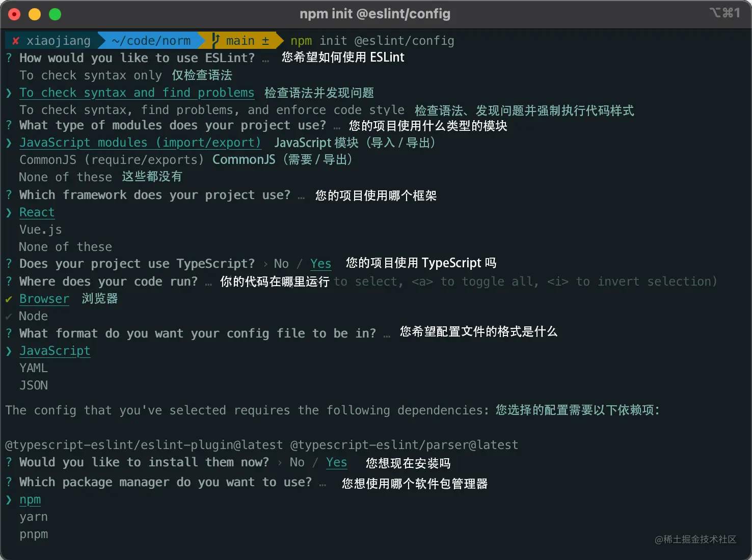
Task: Click the selection arrow beside config format 'JavaScript'
Action: [x=9, y=351]
